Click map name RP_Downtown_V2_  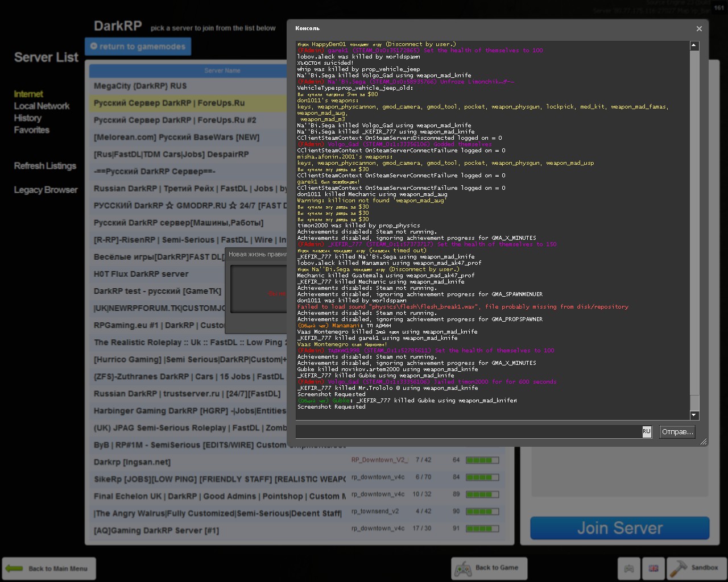pyautogui.click(x=379, y=460)
